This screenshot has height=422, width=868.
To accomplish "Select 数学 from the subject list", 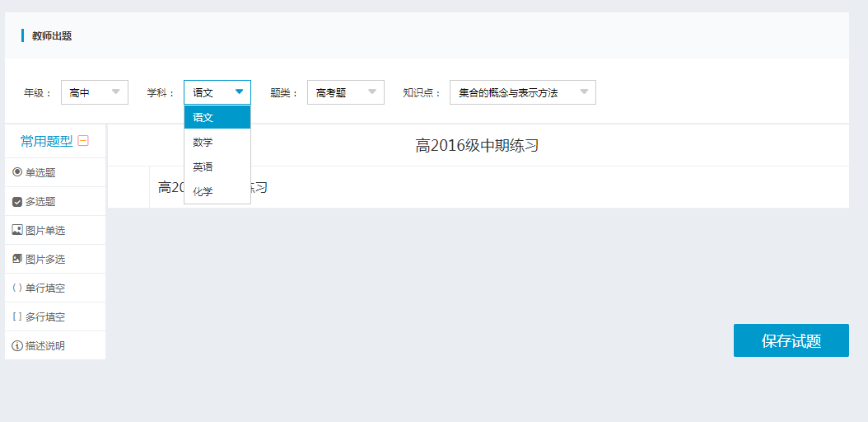I will click(x=217, y=143).
